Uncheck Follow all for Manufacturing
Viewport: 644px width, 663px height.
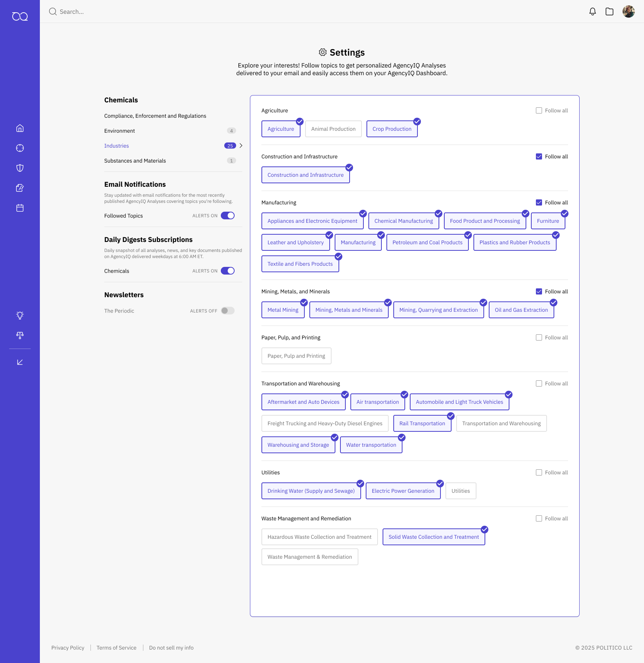539,202
